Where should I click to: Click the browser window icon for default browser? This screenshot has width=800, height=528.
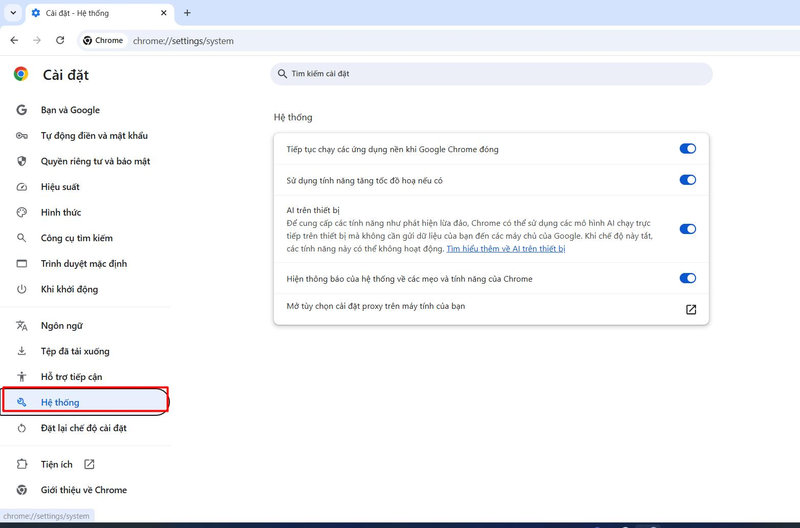[21, 264]
